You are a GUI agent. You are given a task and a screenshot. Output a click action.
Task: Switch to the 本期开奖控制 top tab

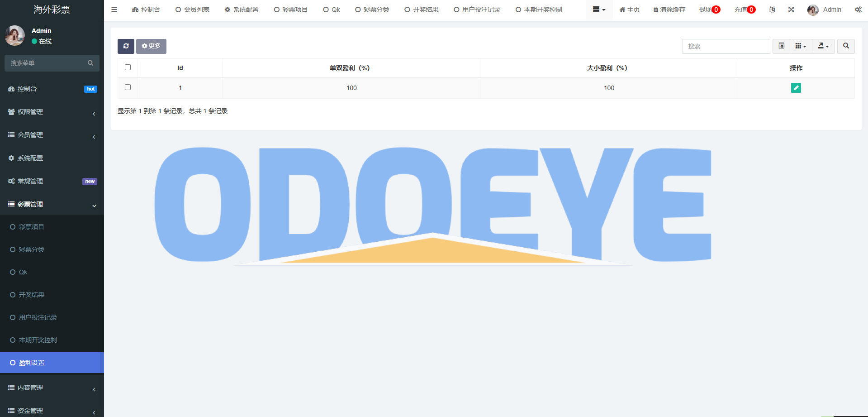click(x=539, y=10)
